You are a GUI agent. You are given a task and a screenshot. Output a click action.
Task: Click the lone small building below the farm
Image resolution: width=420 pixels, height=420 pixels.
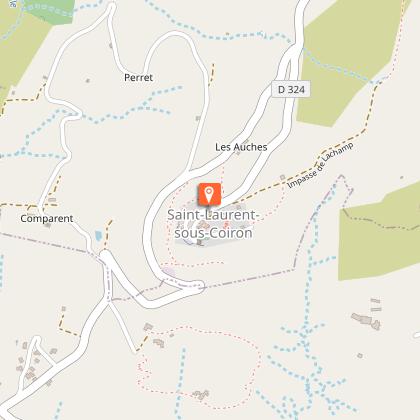click(x=360, y=356)
